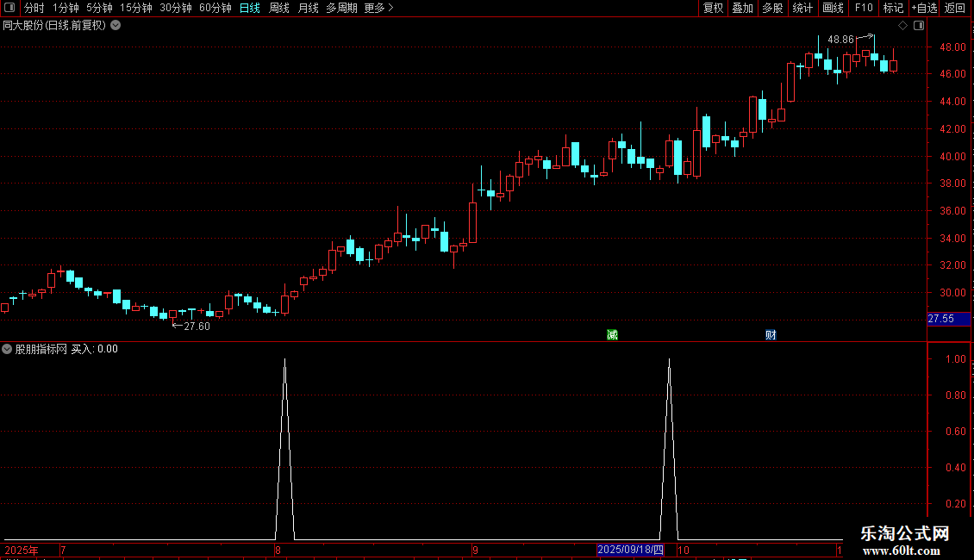Select the 15分钟 period tab

tap(135, 8)
